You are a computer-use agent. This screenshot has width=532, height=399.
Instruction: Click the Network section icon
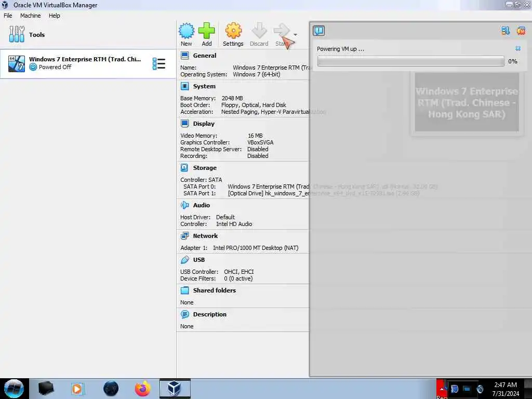[184, 236]
